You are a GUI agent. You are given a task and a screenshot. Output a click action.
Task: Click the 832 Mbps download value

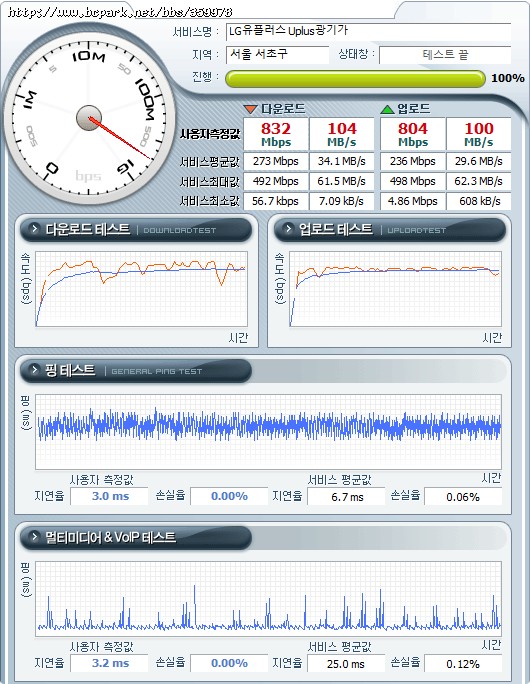coord(276,134)
